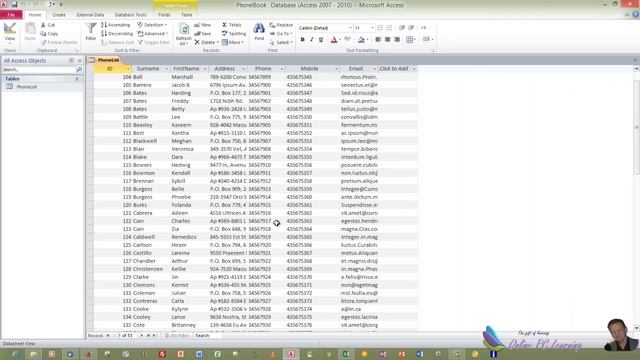Screen dimensions: 640x360
Task: Click the record navigator Search box
Action: tap(208, 336)
